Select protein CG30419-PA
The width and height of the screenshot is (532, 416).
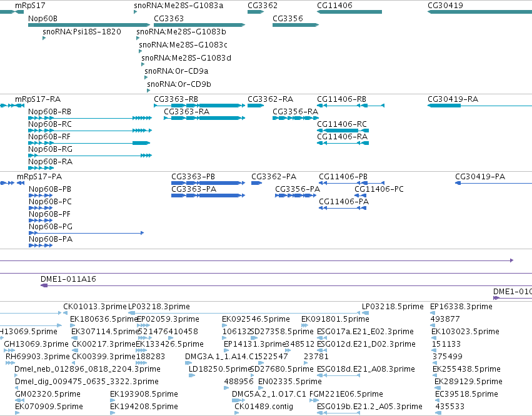coord(480,177)
